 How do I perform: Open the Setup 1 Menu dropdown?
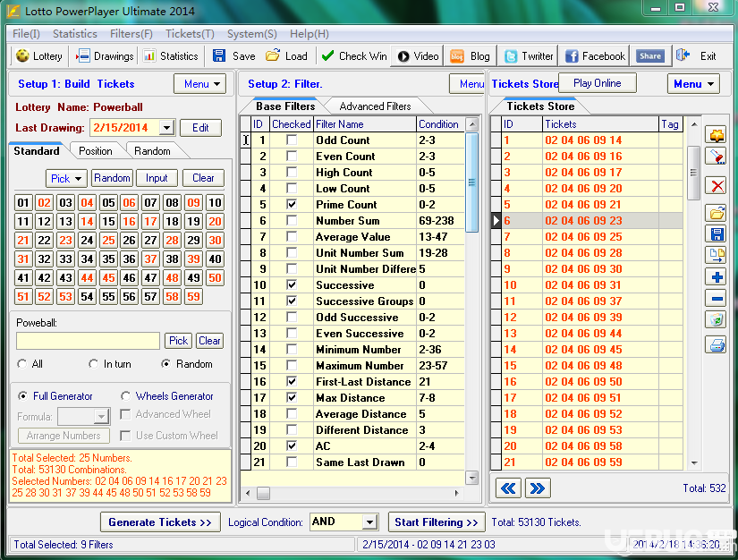click(200, 84)
